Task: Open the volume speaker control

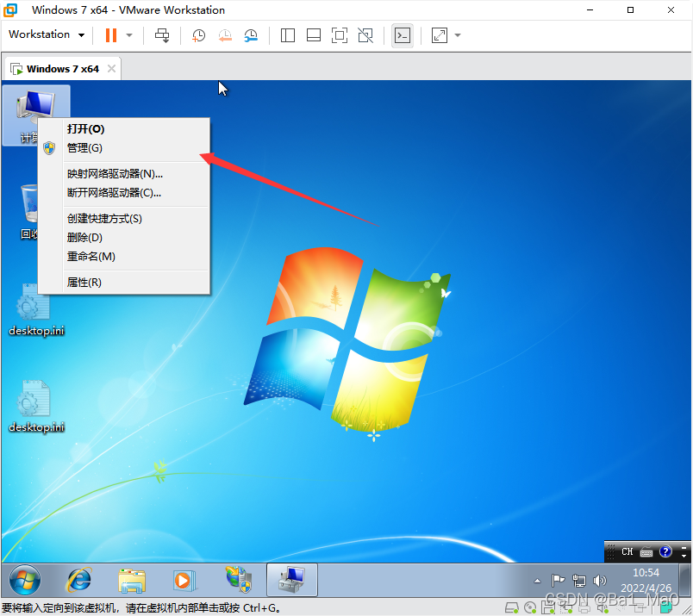Action: [x=599, y=580]
